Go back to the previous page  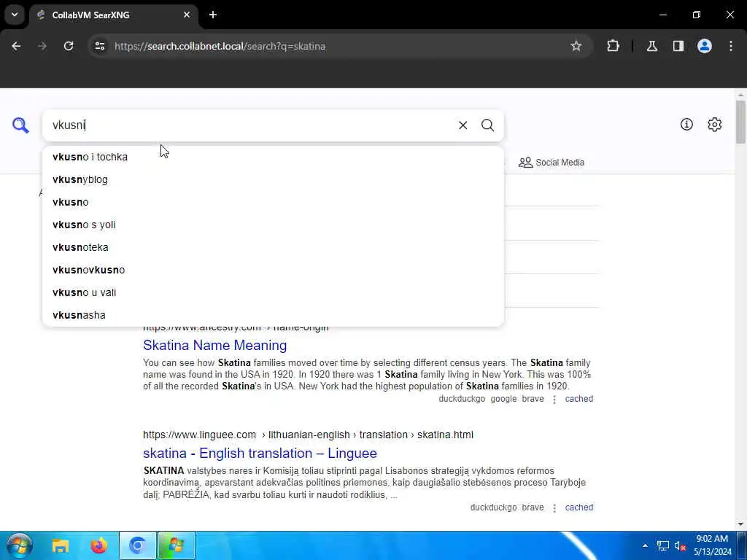[x=16, y=46]
